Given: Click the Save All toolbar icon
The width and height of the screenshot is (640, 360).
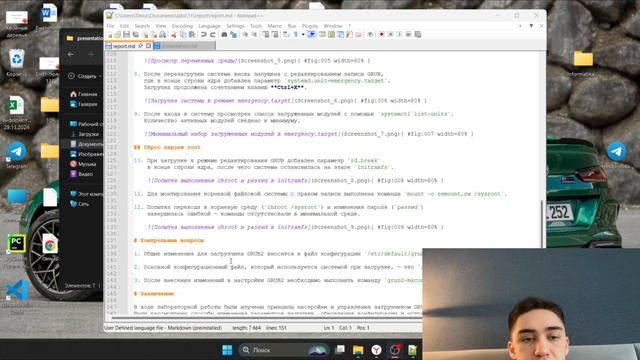Looking at the screenshot, I should tap(136, 35).
